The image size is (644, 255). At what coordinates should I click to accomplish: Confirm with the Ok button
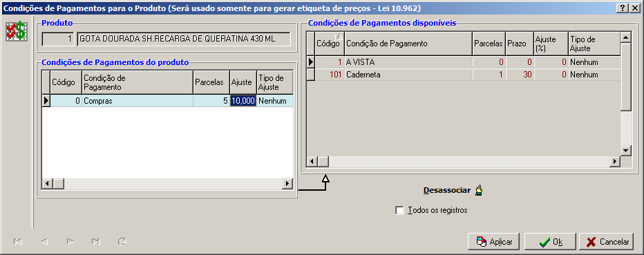550,241
